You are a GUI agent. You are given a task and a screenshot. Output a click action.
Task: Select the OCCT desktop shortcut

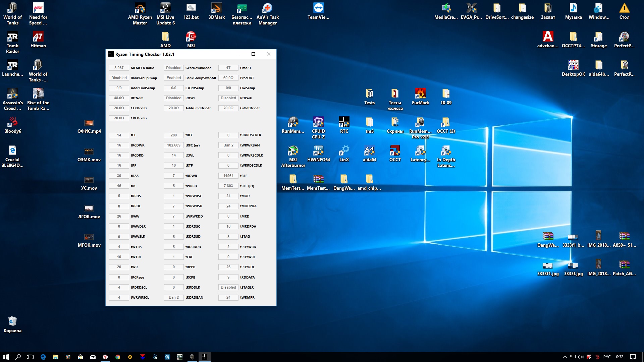(395, 151)
